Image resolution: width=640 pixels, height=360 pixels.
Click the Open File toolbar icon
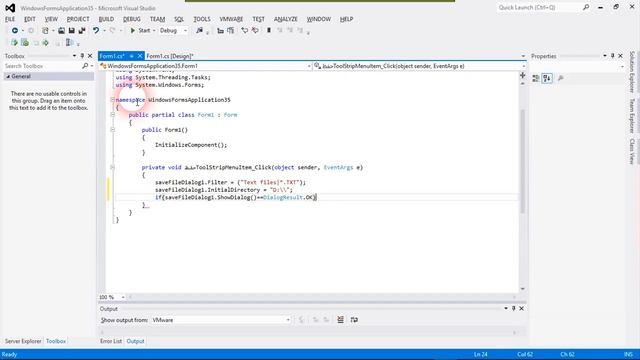point(61,31)
